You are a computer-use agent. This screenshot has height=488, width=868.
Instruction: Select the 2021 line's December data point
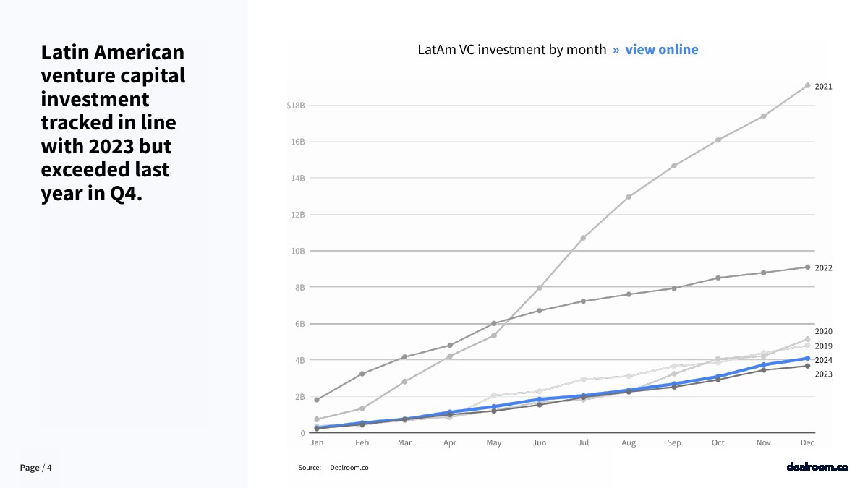point(808,85)
